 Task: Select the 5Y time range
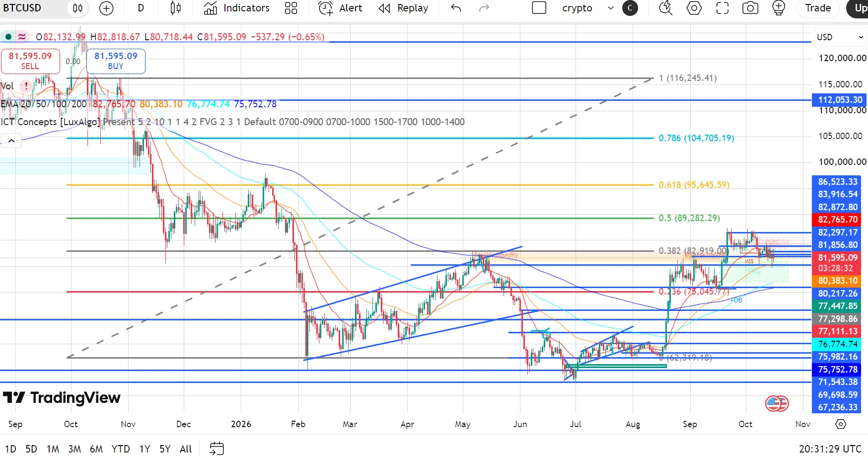click(x=165, y=449)
